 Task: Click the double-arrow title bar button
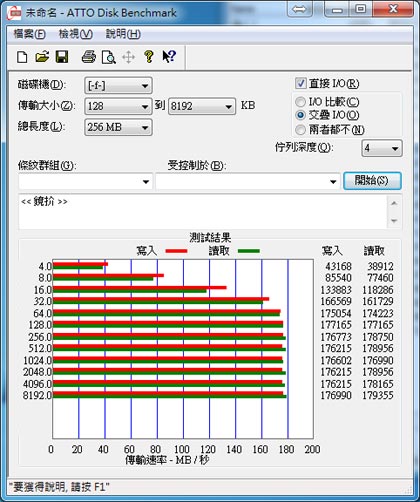coord(300,10)
